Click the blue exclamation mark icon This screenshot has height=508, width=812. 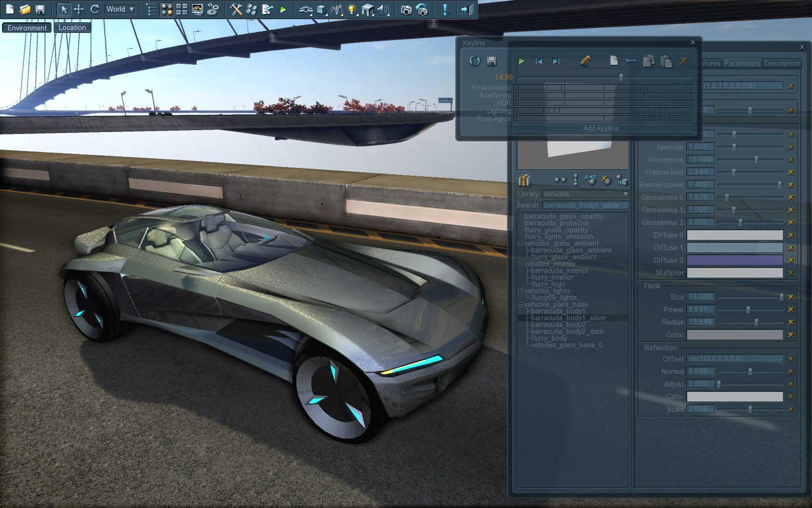click(445, 9)
